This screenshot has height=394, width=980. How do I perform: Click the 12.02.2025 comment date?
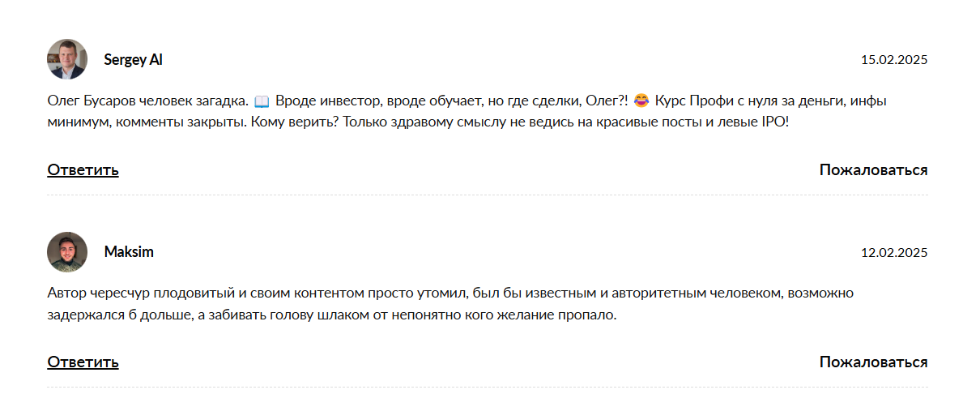894,253
